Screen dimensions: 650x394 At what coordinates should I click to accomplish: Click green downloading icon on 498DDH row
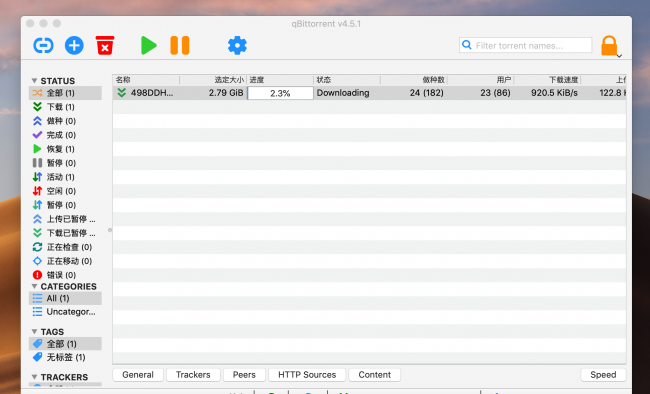click(121, 93)
